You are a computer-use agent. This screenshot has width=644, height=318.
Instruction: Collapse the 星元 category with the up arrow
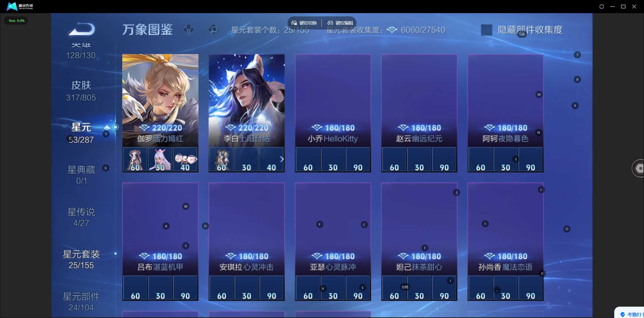click(107, 127)
